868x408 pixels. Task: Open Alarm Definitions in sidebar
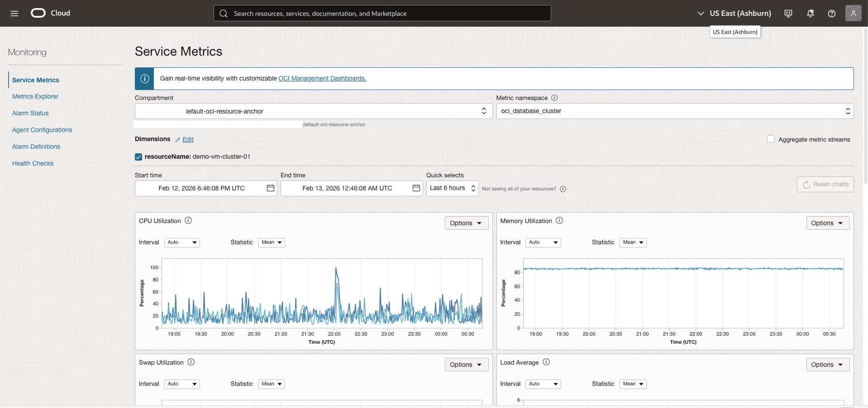pyautogui.click(x=36, y=147)
